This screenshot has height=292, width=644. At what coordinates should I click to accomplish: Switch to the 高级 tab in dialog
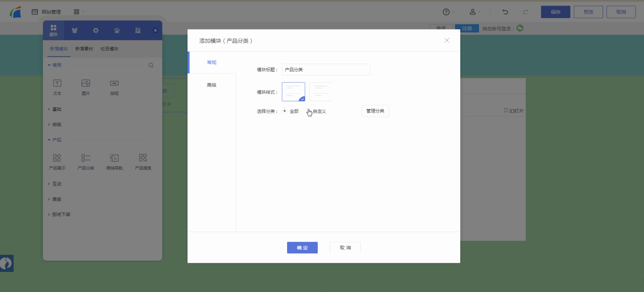point(212,85)
